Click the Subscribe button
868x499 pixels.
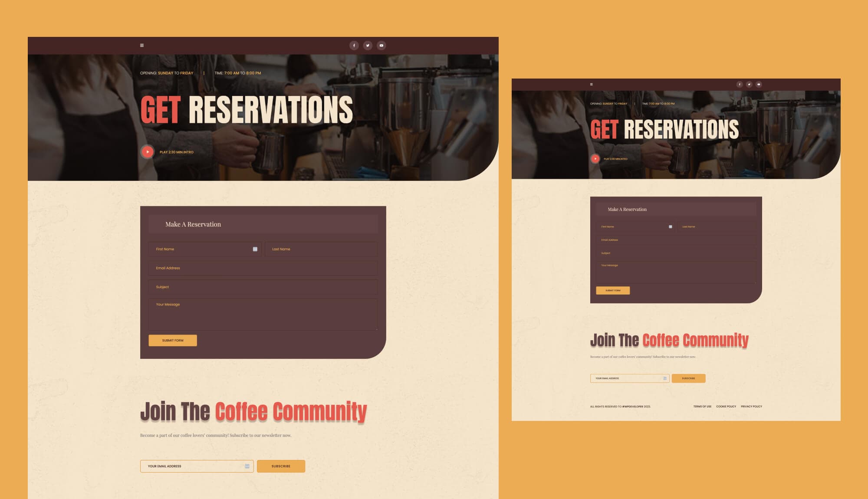tap(281, 466)
